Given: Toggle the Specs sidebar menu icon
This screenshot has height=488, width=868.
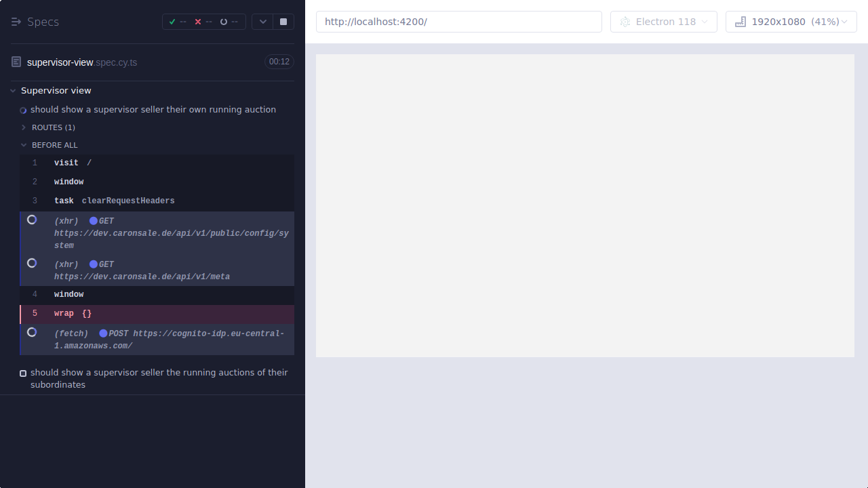Looking at the screenshot, I should point(16,21).
